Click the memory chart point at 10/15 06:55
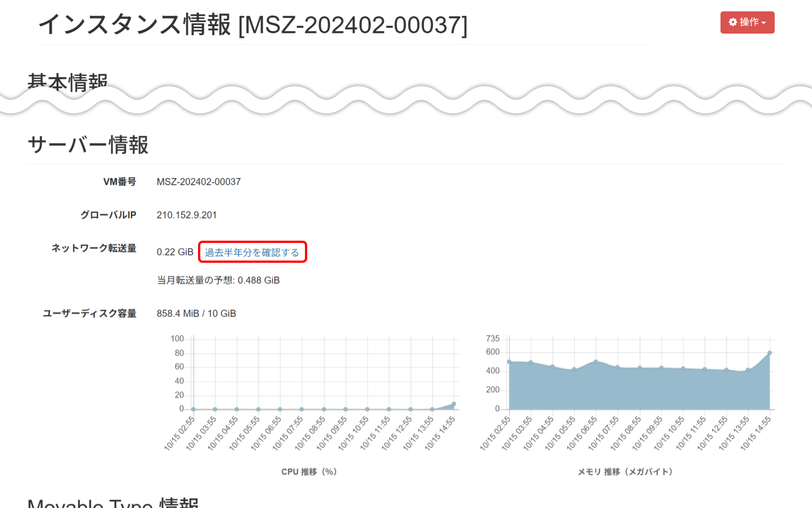This screenshot has width=812, height=508. click(595, 362)
